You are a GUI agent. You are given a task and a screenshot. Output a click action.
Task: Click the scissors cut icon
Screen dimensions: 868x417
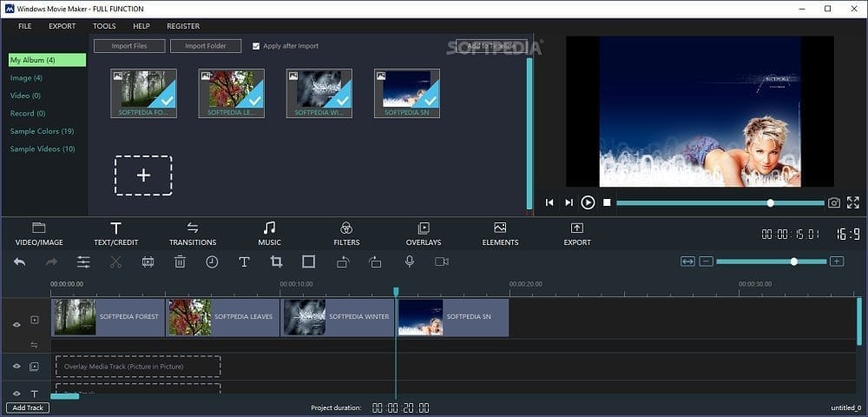pyautogui.click(x=115, y=262)
